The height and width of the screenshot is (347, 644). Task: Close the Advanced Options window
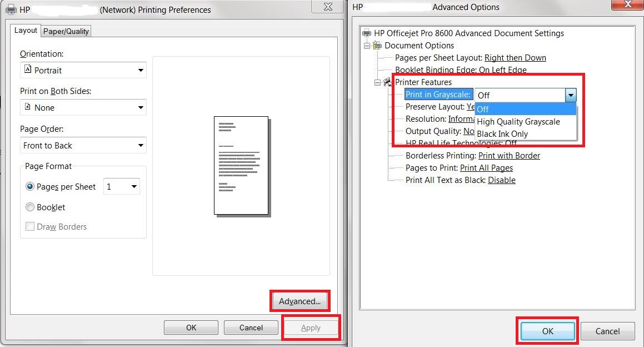click(627, 4)
